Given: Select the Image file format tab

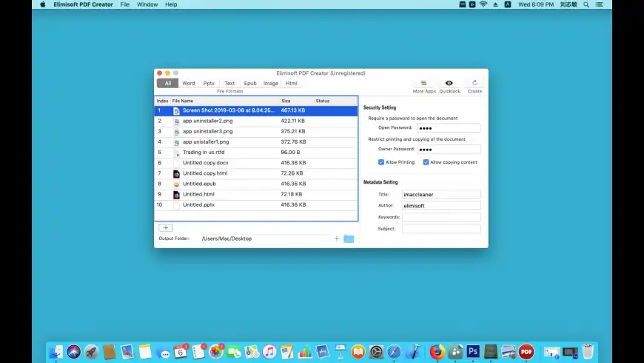Looking at the screenshot, I should click(x=271, y=83).
